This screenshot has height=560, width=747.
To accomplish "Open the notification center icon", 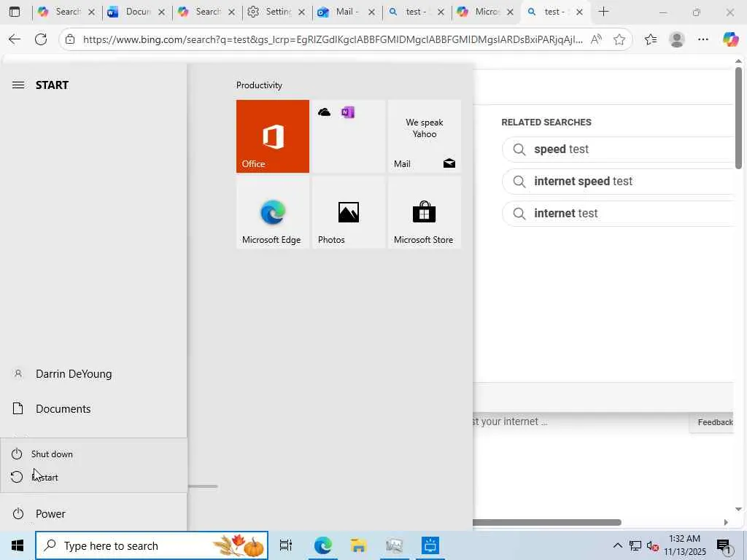I will pyautogui.click(x=724, y=545).
